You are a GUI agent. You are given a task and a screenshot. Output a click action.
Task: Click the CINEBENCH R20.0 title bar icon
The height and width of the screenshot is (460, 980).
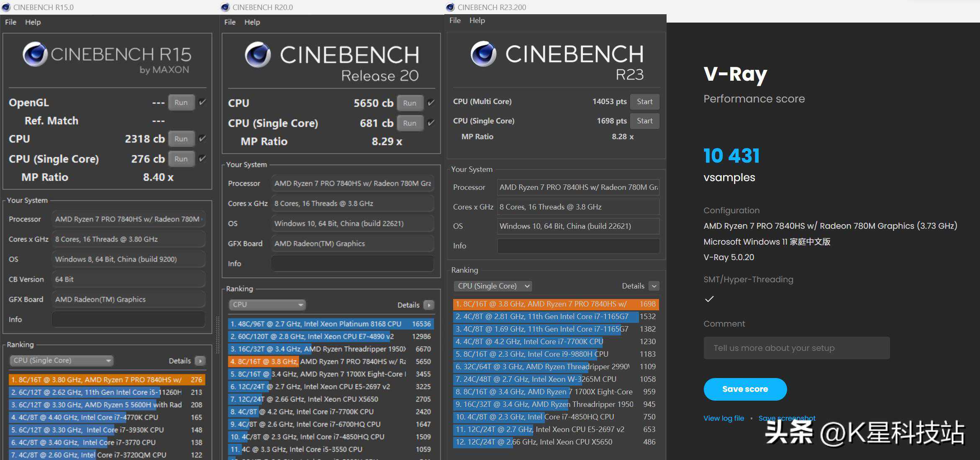[225, 7]
